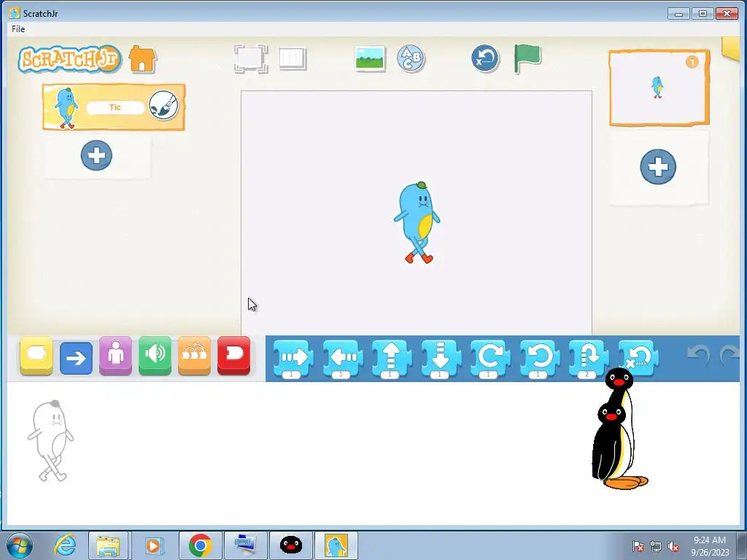Toggle the stage grid view
747x560 pixels.
292,58
